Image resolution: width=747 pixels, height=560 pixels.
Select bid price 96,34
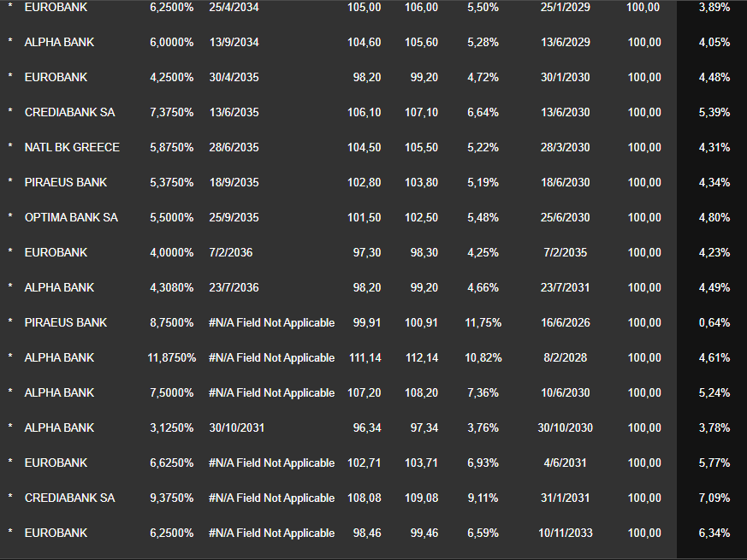click(367, 427)
